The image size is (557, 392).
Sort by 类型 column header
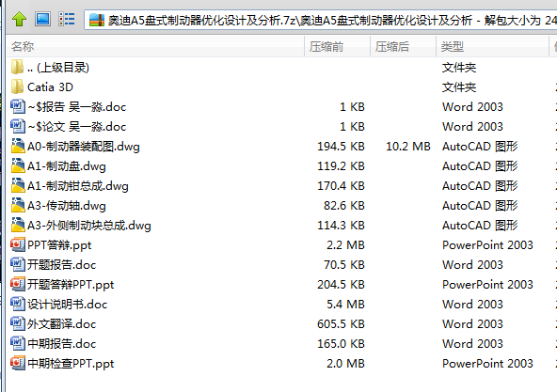click(x=492, y=46)
